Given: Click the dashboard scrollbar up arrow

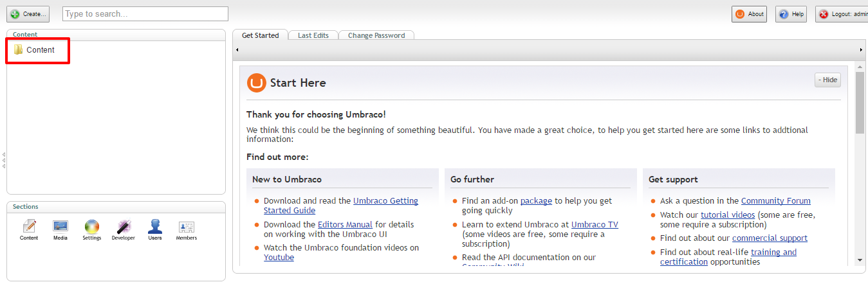Looking at the screenshot, I should [x=860, y=66].
